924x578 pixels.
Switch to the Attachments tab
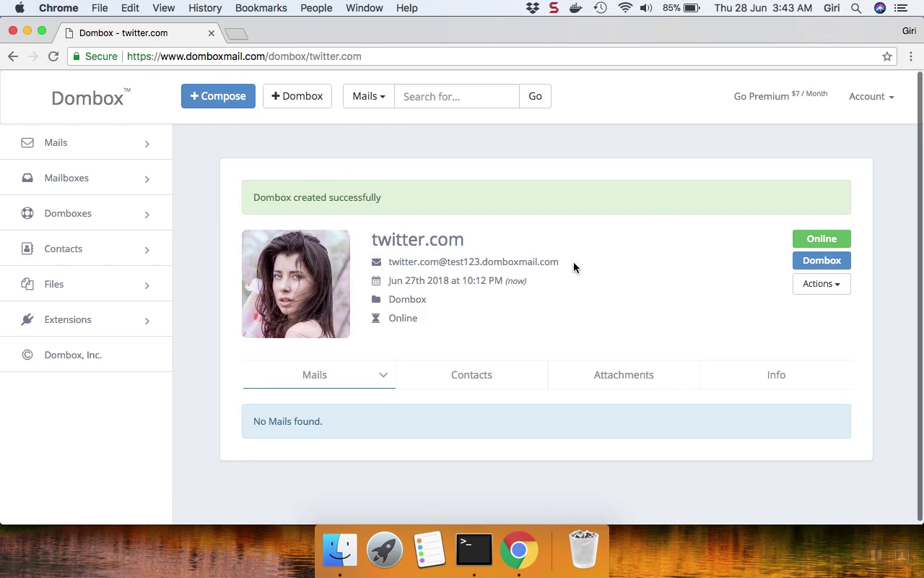[x=624, y=375]
